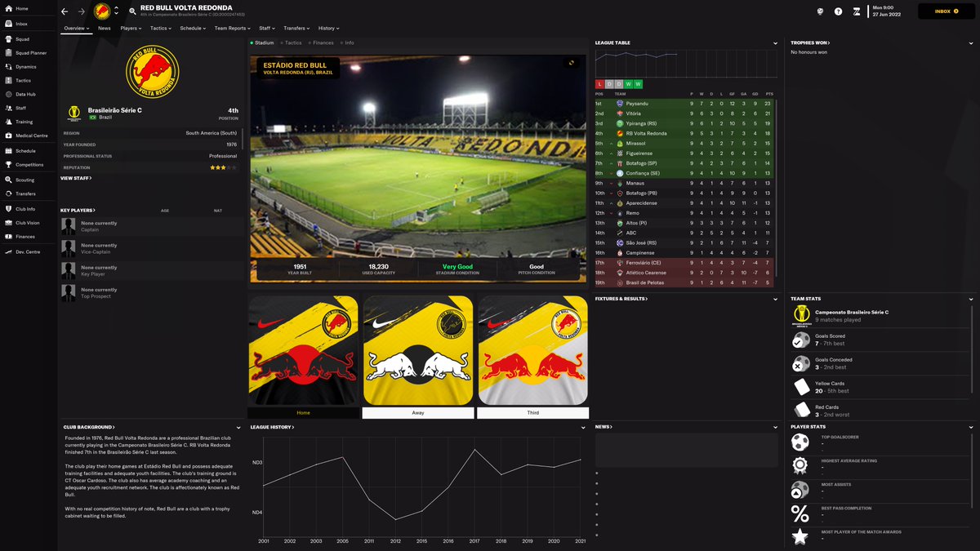Open Squad Planner in the sidebar
Image resolution: width=980 pixels, height=551 pixels.
tap(30, 53)
